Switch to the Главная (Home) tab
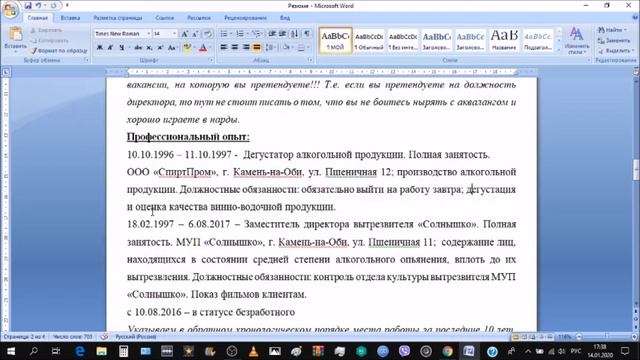640x360 pixels. coord(38,18)
